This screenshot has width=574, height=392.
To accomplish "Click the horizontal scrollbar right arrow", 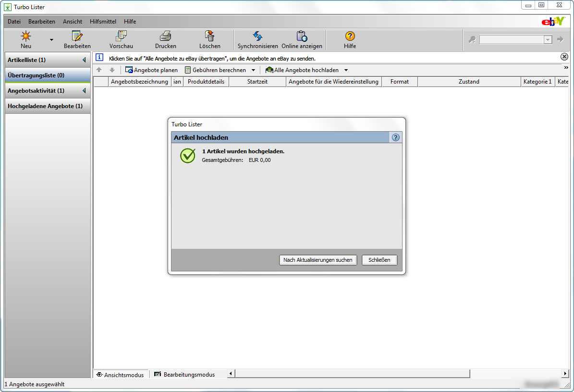I will click(565, 374).
